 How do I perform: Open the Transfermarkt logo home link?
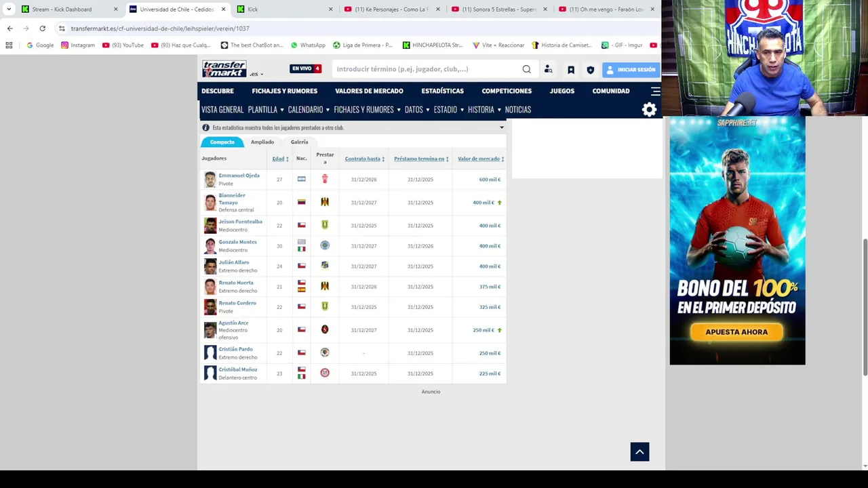tap(224, 68)
